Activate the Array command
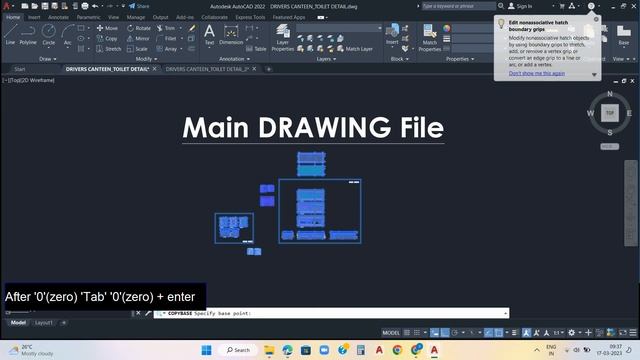This screenshot has width=640, height=360. pos(167,49)
